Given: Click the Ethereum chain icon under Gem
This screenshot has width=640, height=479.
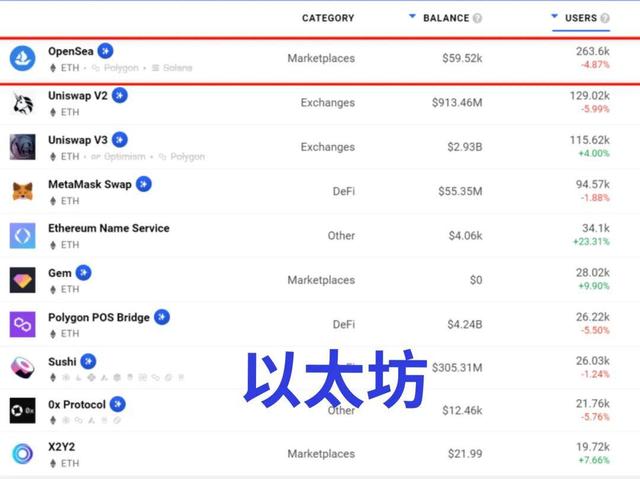Looking at the screenshot, I should (x=53, y=290).
